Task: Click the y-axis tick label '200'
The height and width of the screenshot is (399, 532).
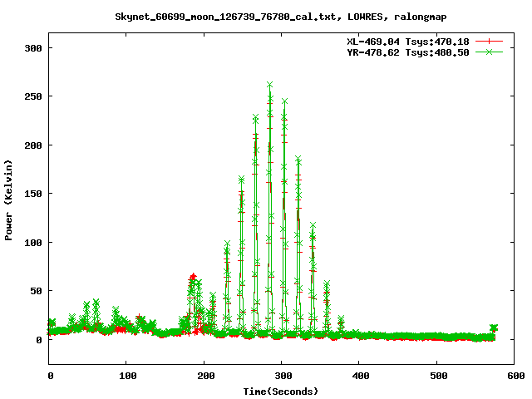Action: [33, 145]
